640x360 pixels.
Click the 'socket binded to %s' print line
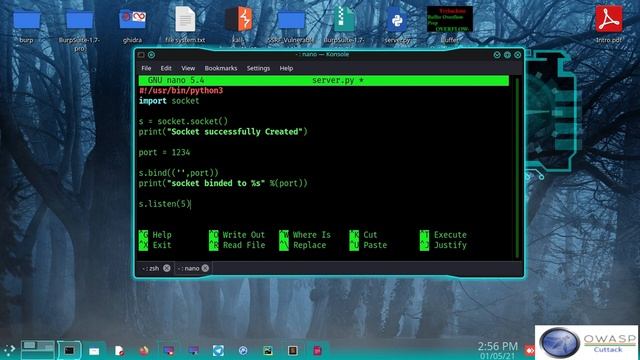point(223,183)
